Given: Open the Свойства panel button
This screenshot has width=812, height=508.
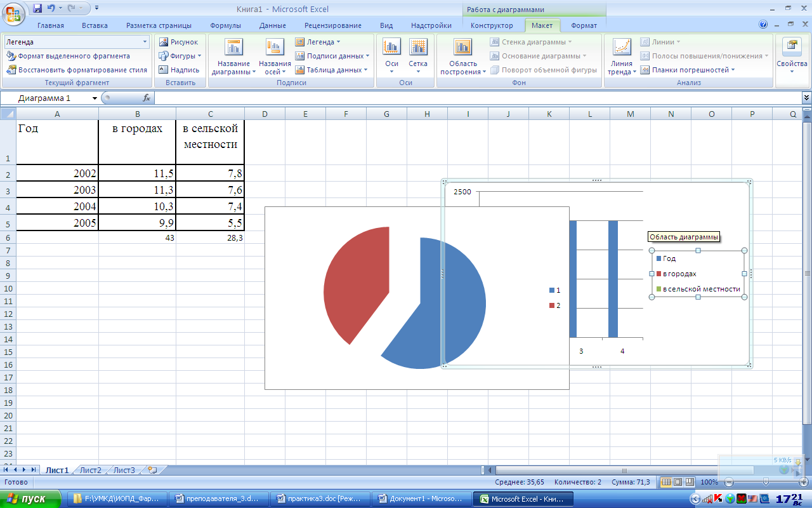Looking at the screenshot, I should [792, 57].
